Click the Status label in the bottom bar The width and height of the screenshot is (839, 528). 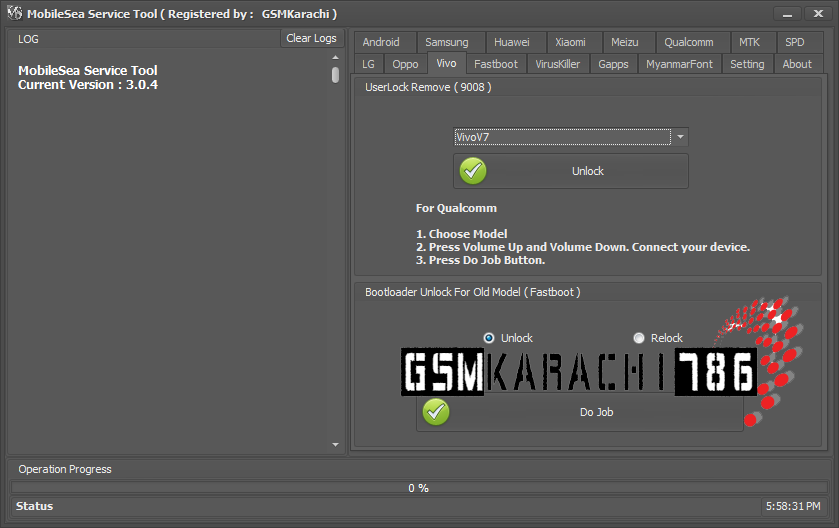pyautogui.click(x=34, y=506)
